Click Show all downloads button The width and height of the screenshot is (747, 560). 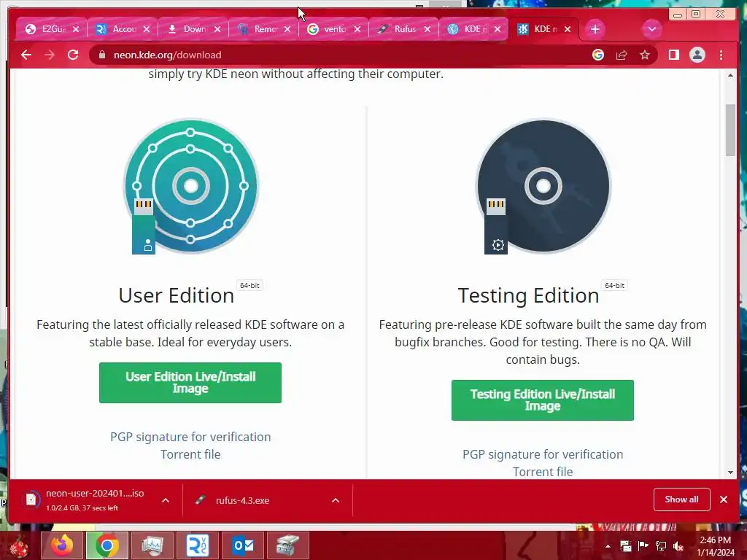coord(682,499)
